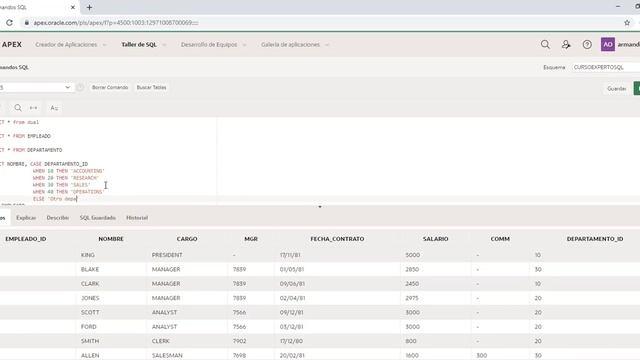Viewport: 640px width, 360px height.
Task: Click the EMPLEADO_ID column header
Action: point(26,239)
